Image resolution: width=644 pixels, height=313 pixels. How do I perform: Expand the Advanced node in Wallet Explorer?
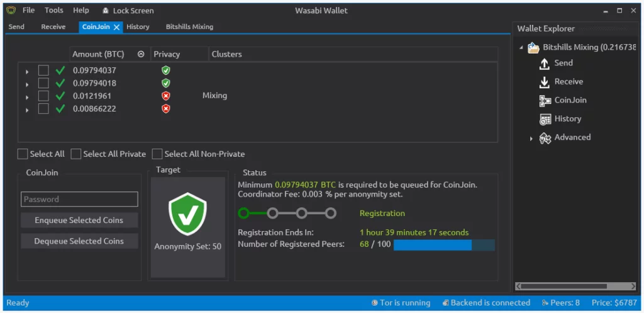pos(531,139)
